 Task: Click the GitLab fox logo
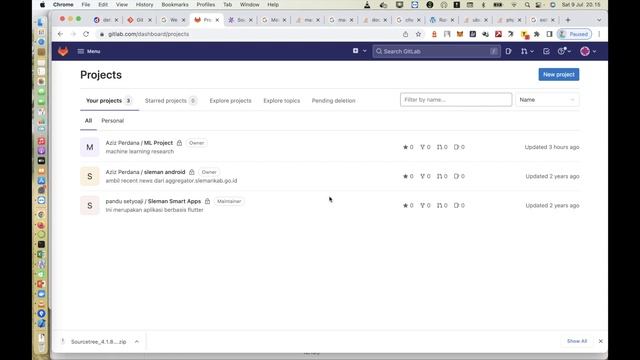pos(63,51)
